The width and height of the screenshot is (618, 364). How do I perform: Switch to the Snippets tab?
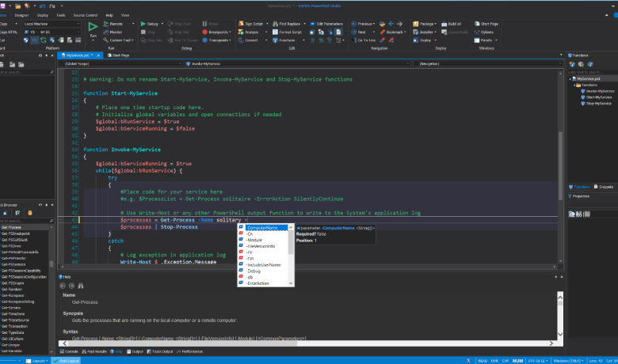pos(604,187)
